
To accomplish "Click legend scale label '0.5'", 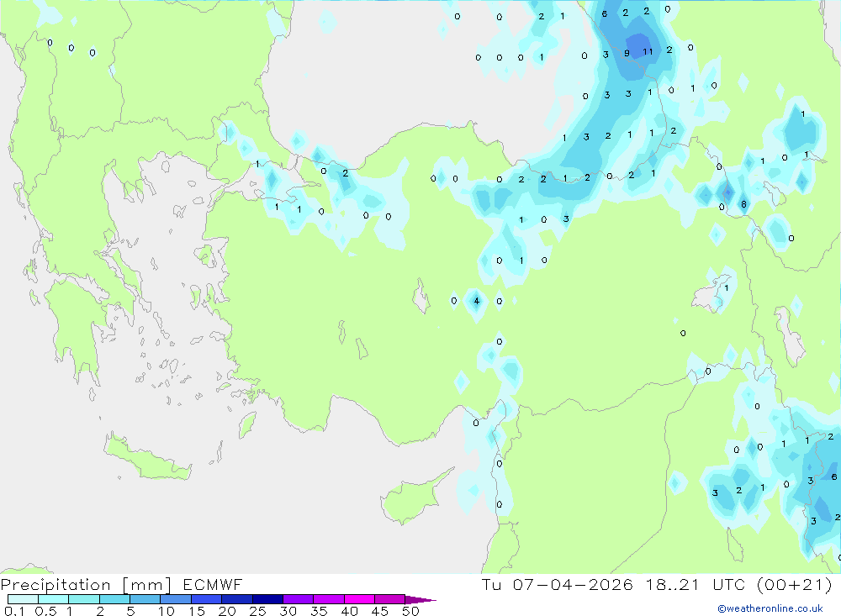I will (45, 611).
